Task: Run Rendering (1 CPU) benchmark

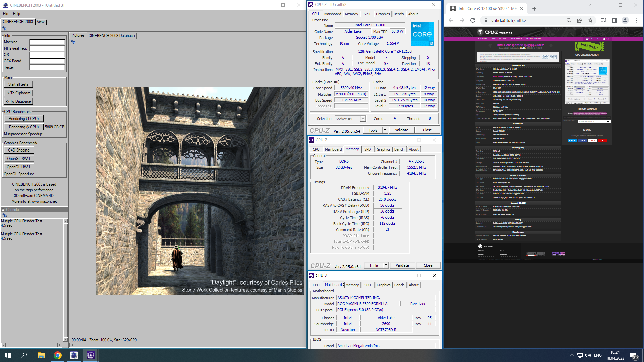Action: coord(24,119)
